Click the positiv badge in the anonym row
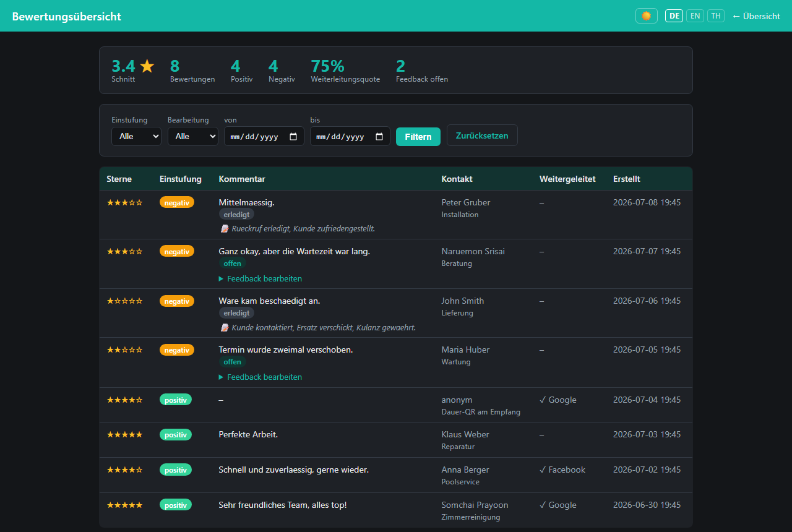792x532 pixels. coord(176,400)
